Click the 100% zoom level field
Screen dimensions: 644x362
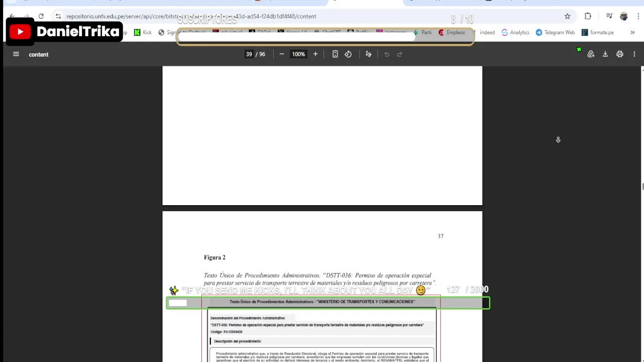tap(298, 54)
